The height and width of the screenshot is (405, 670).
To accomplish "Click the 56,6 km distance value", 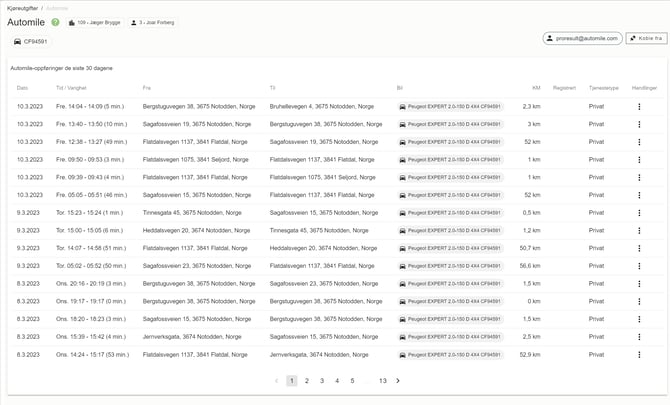I will (x=530, y=266).
